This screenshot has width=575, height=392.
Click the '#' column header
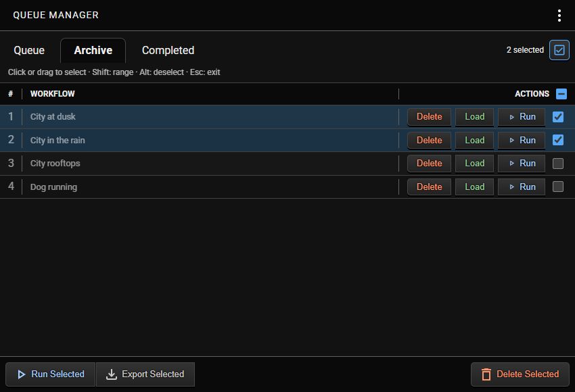click(x=11, y=94)
